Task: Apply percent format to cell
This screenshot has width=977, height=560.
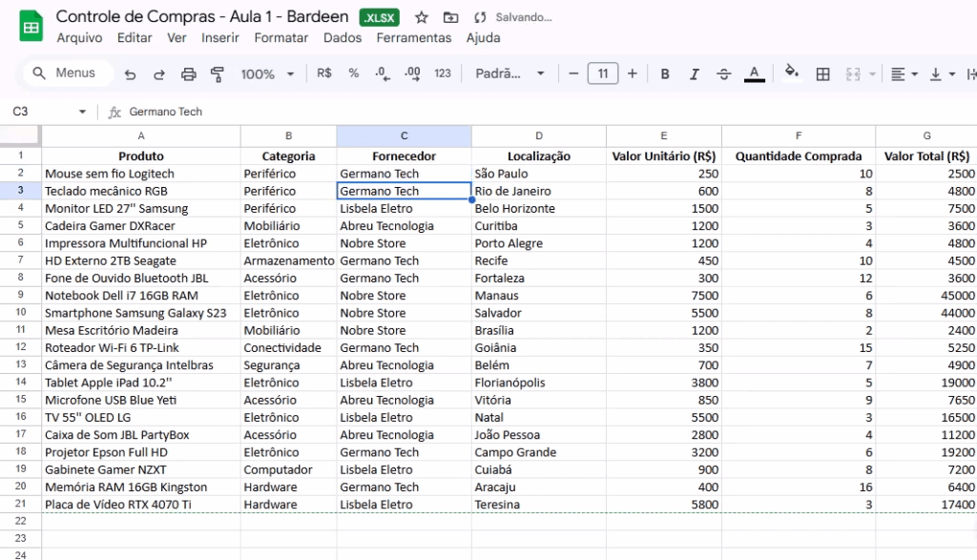Action: [x=353, y=73]
